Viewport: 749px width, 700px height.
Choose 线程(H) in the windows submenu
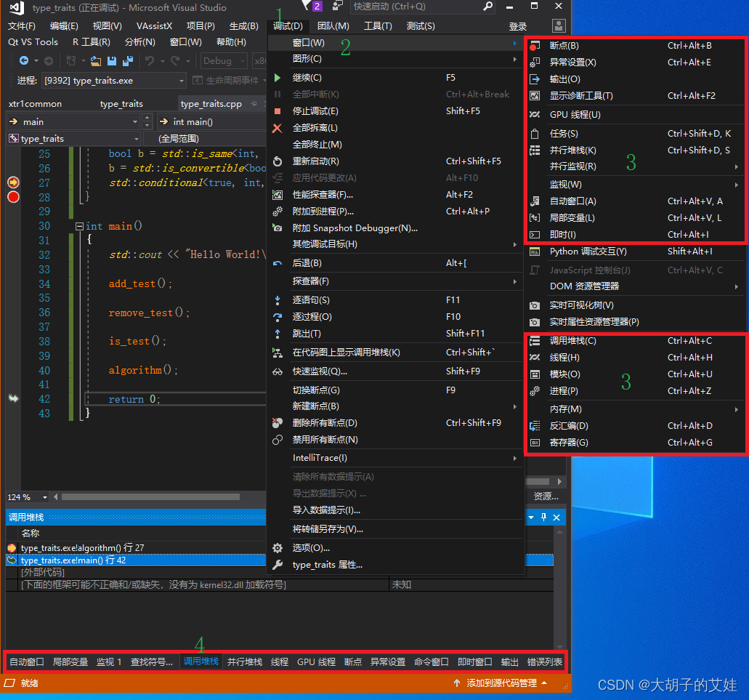pyautogui.click(x=564, y=358)
